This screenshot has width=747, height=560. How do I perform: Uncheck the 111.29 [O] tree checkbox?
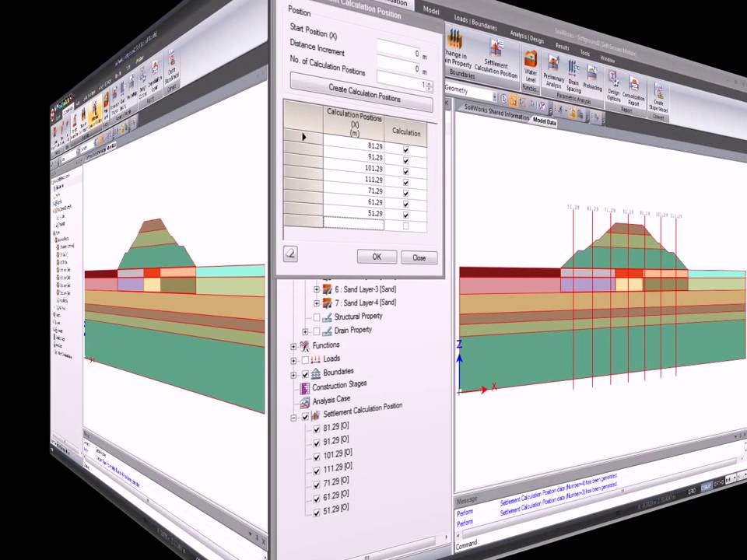pos(317,471)
